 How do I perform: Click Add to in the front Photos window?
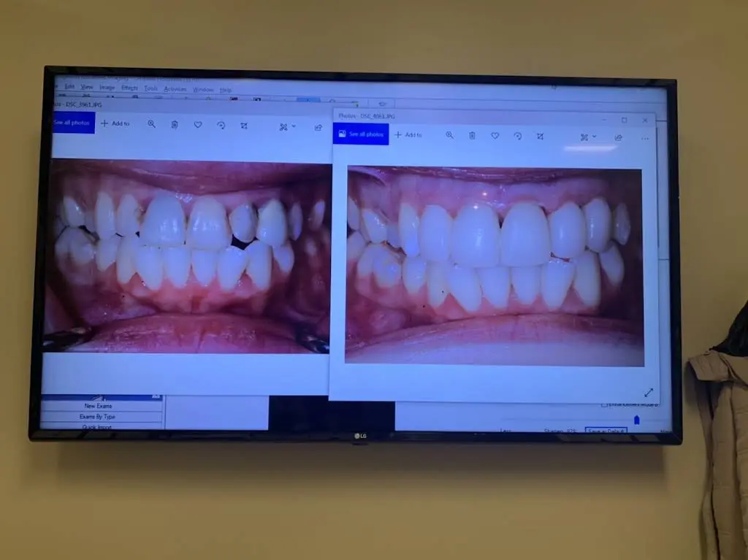408,135
